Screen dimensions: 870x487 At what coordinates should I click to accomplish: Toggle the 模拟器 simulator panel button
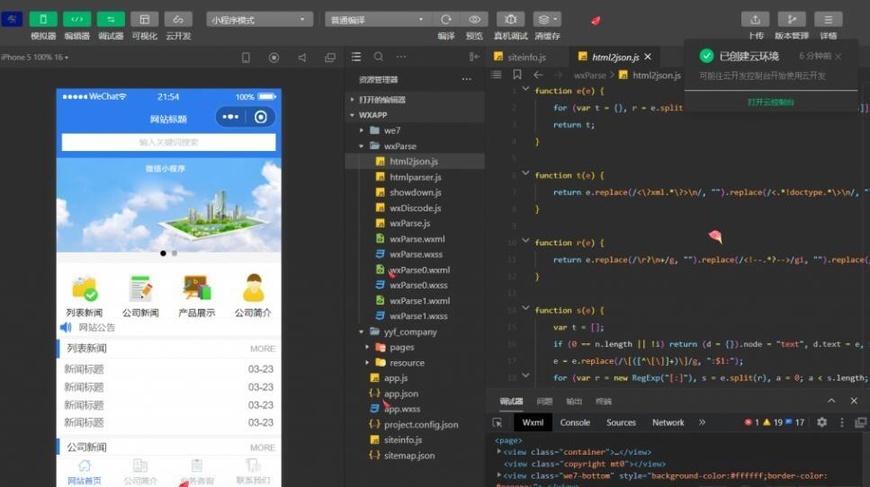point(43,19)
